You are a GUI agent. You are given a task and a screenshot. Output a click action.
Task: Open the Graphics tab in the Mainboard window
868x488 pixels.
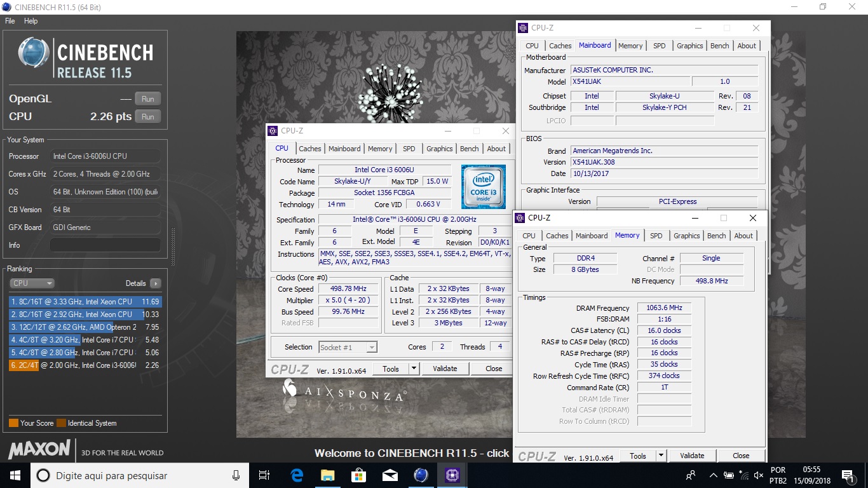pos(690,46)
